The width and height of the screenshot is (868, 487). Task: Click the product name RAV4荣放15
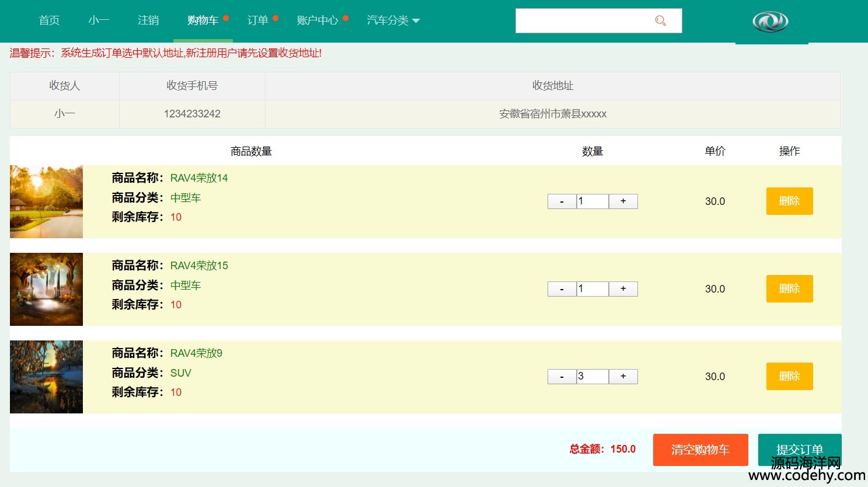click(x=199, y=266)
